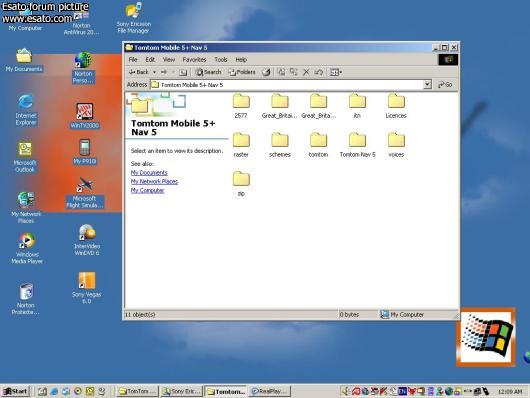This screenshot has width=530, height=398.
Task: Open the Views dropdown button
Action: pos(336,72)
